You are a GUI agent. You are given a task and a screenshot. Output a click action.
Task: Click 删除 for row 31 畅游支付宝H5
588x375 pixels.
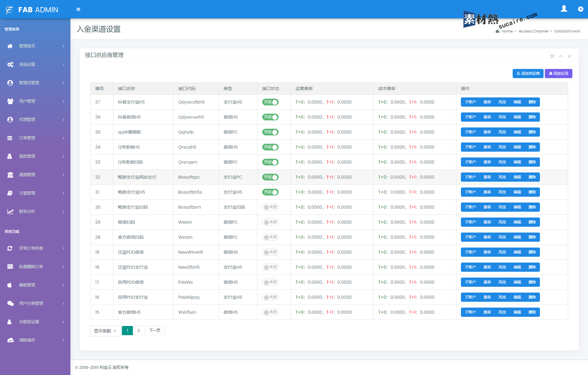(x=532, y=192)
